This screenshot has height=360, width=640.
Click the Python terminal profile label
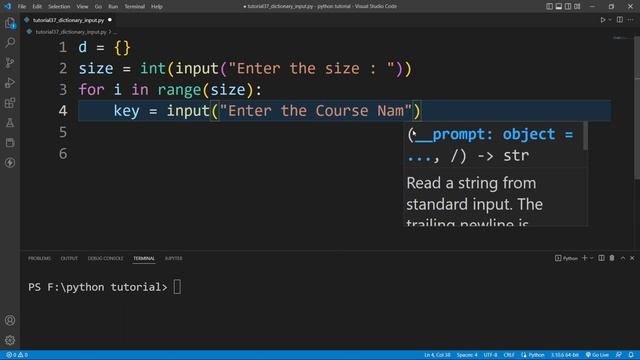pos(567,258)
